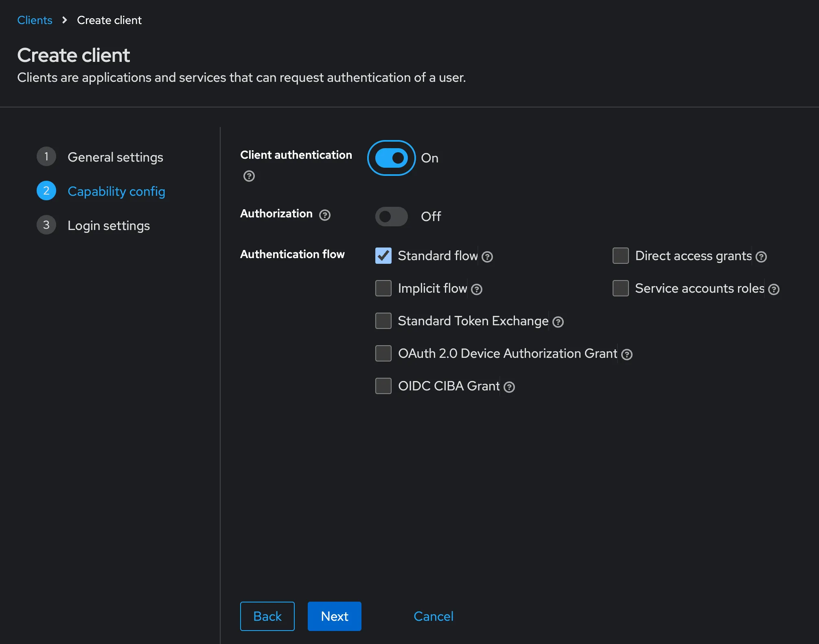
Task: Enable the Authorization toggle
Action: point(391,216)
